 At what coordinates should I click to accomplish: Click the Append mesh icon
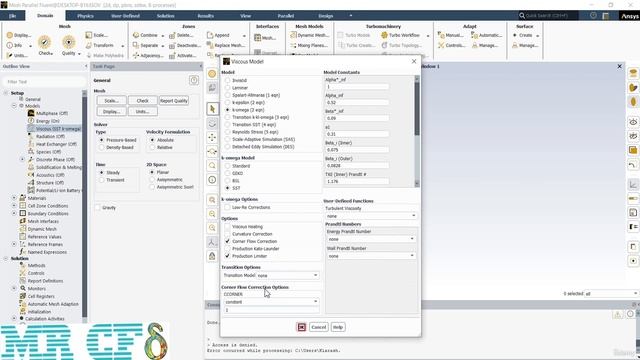pos(210,35)
